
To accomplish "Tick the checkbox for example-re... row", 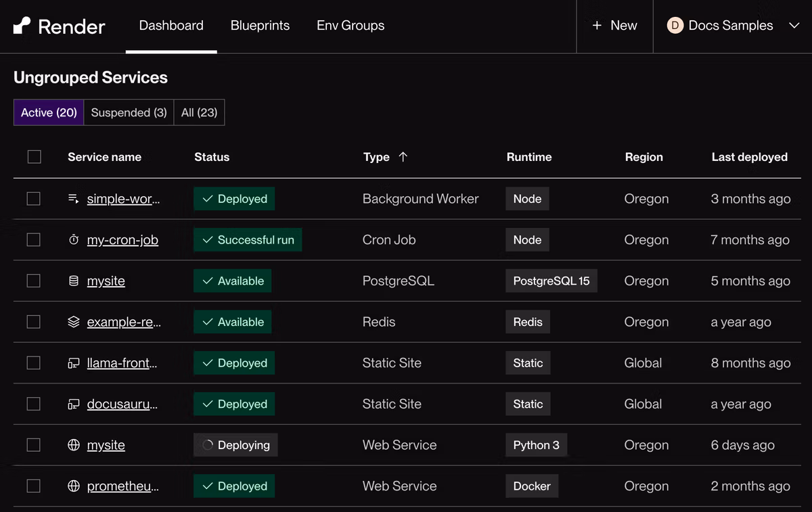I will pyautogui.click(x=34, y=322).
